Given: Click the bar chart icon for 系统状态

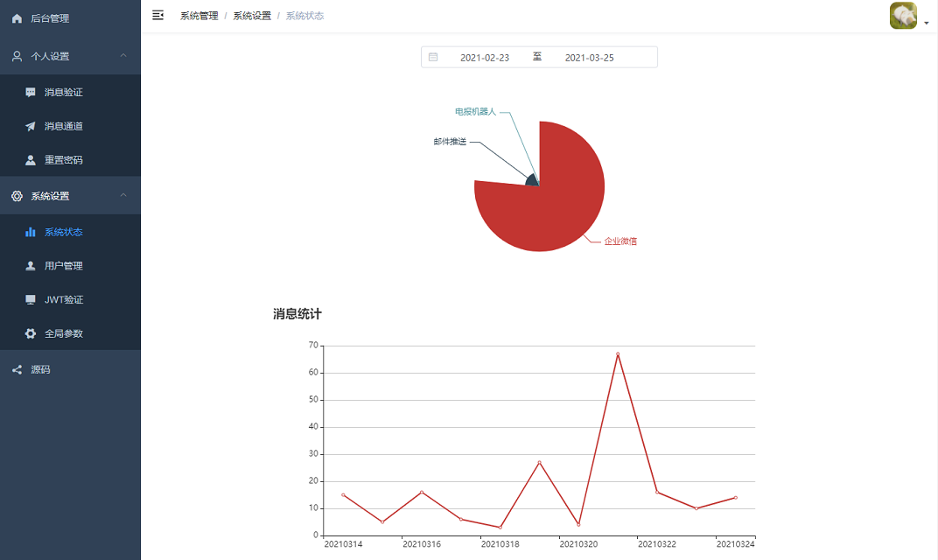Looking at the screenshot, I should point(31,232).
